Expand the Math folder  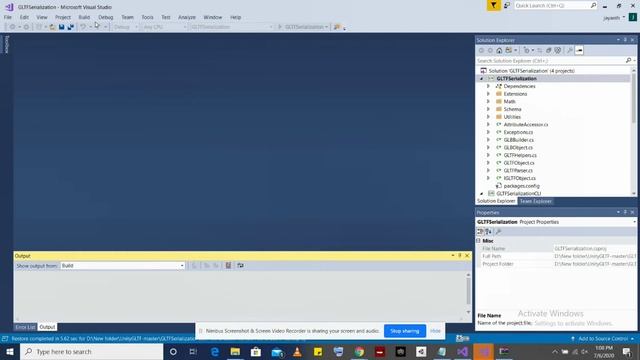click(x=488, y=102)
